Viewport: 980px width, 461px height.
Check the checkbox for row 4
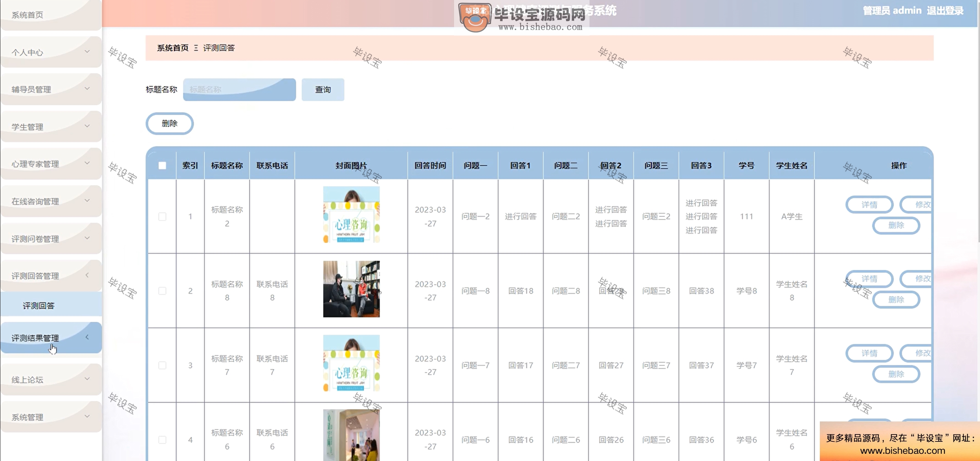click(x=162, y=440)
